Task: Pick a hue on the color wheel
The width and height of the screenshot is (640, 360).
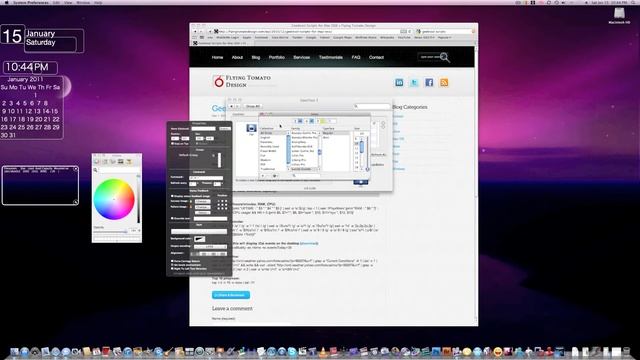Action: pos(114,199)
